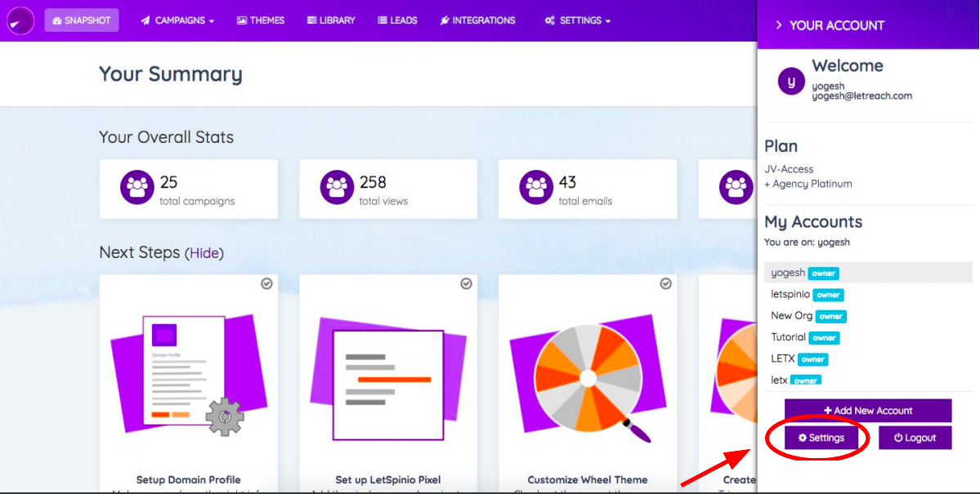The width and height of the screenshot is (980, 494).
Task: Click the owner badge beside letspinio
Action: (x=828, y=295)
